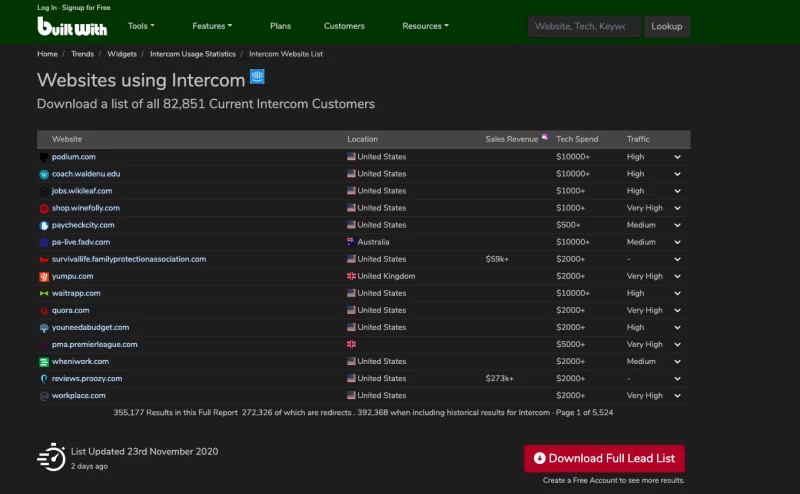This screenshot has height=494, width=800.
Task: Click the Intercom icon beside the heading
Action: pyautogui.click(x=257, y=77)
